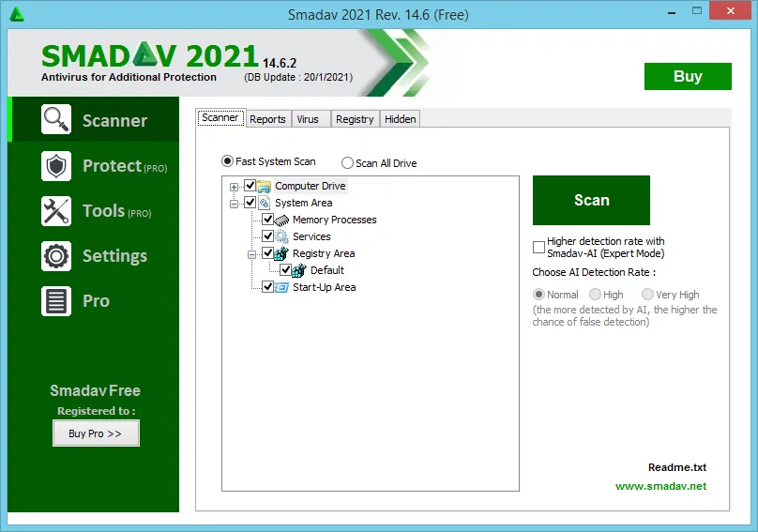Click the Computer Drive folder icon

(x=264, y=186)
